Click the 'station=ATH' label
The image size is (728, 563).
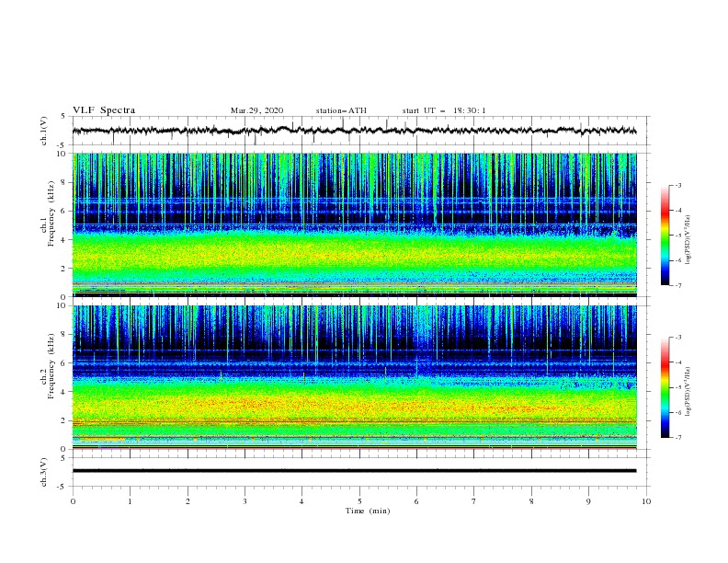pos(341,110)
